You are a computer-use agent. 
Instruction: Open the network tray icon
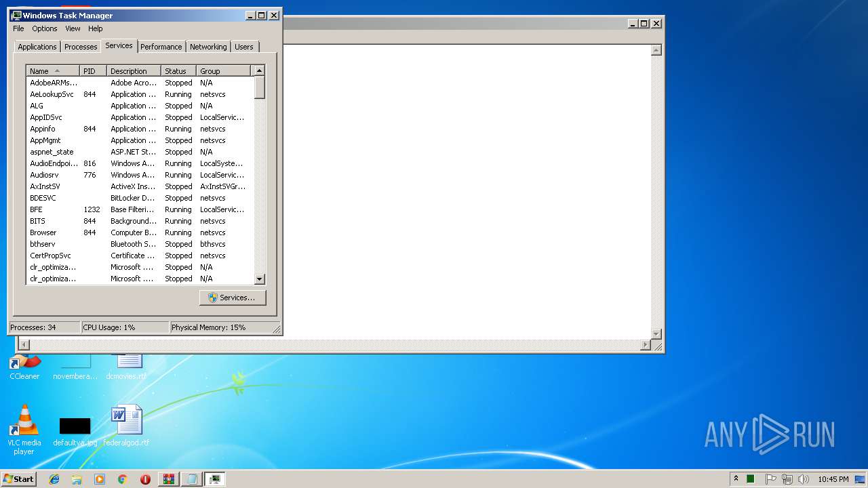(x=787, y=479)
